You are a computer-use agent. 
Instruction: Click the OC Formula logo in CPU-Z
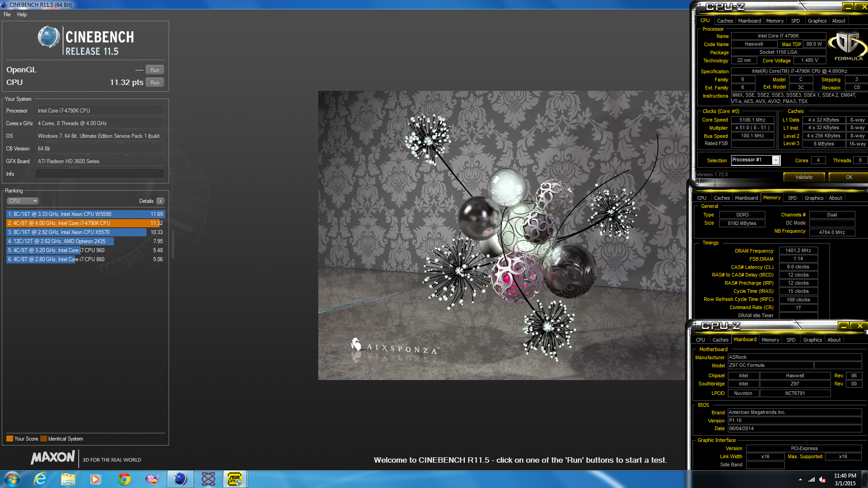pyautogui.click(x=847, y=46)
